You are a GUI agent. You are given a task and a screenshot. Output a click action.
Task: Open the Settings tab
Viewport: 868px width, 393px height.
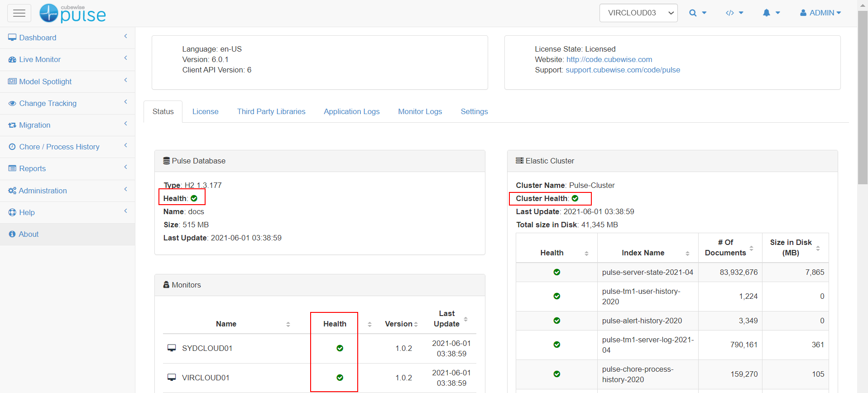pyautogui.click(x=474, y=111)
